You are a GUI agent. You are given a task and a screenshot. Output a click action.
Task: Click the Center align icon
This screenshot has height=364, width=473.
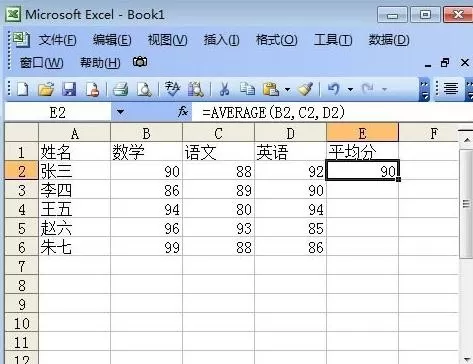(x=451, y=89)
